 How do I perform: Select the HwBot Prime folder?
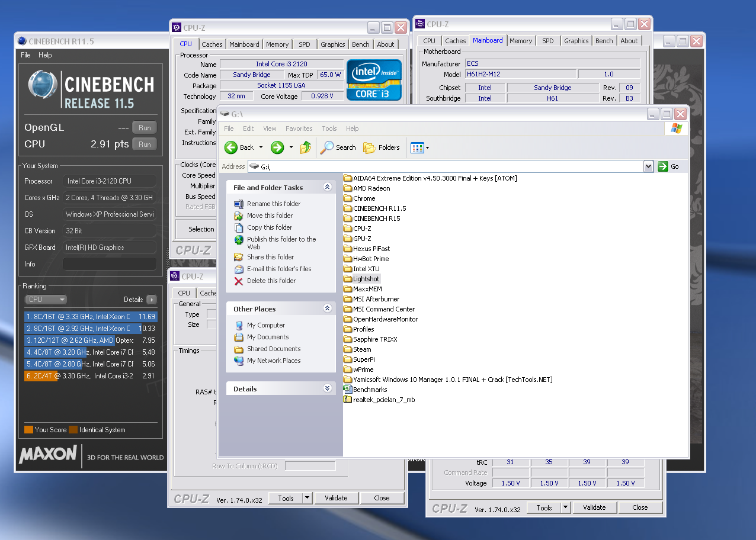tap(366, 259)
